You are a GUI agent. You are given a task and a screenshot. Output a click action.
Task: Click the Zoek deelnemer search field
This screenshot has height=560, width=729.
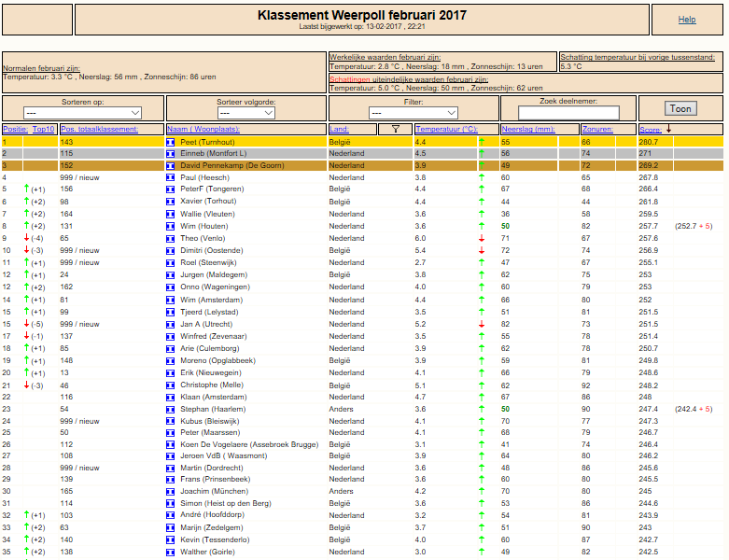pyautogui.click(x=568, y=113)
